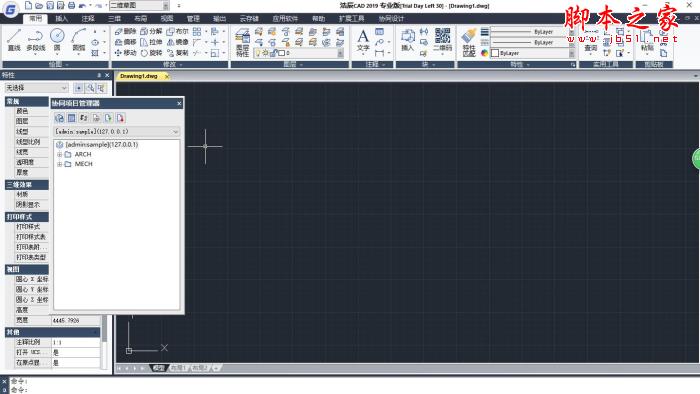The width and height of the screenshot is (700, 394).
Task: Click the Explode (分解) tool
Action: point(151,31)
